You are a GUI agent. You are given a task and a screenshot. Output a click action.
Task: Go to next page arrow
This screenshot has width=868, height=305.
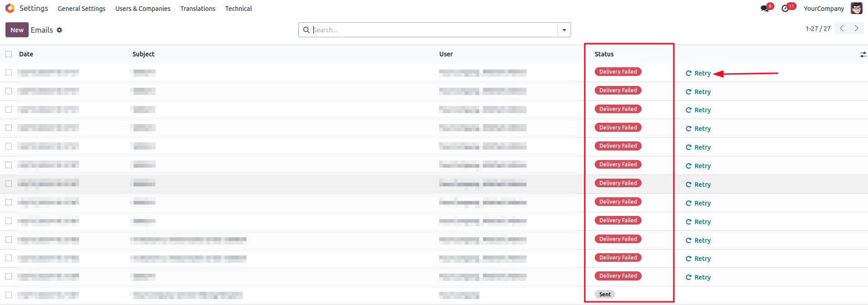(x=857, y=28)
